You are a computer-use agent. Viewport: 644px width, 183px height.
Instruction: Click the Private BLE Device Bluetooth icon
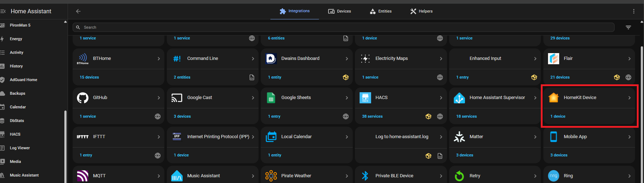365,176
